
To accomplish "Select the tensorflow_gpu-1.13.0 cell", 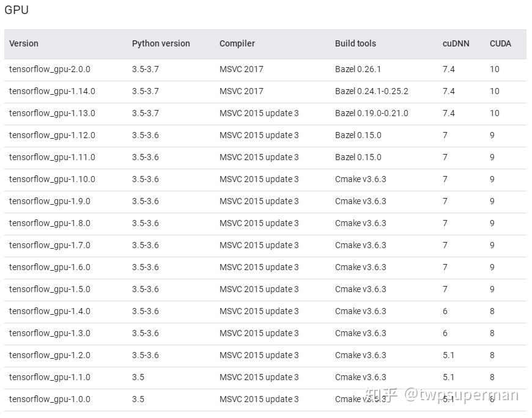I will point(52,114).
